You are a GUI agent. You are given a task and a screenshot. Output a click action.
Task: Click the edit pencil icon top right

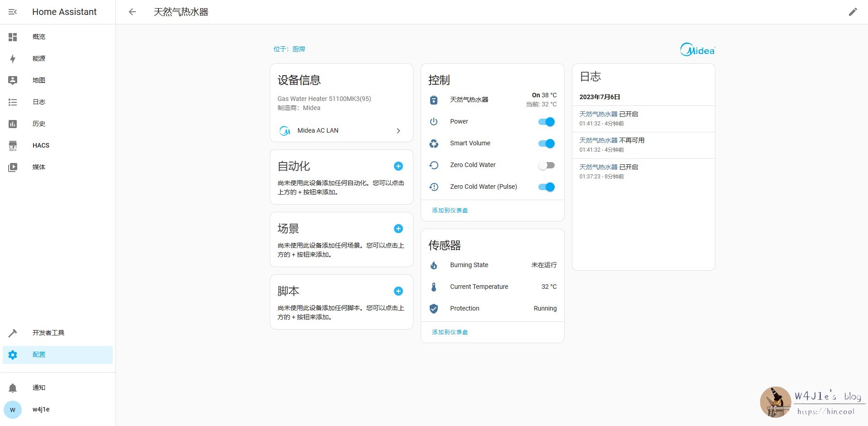tap(853, 11)
